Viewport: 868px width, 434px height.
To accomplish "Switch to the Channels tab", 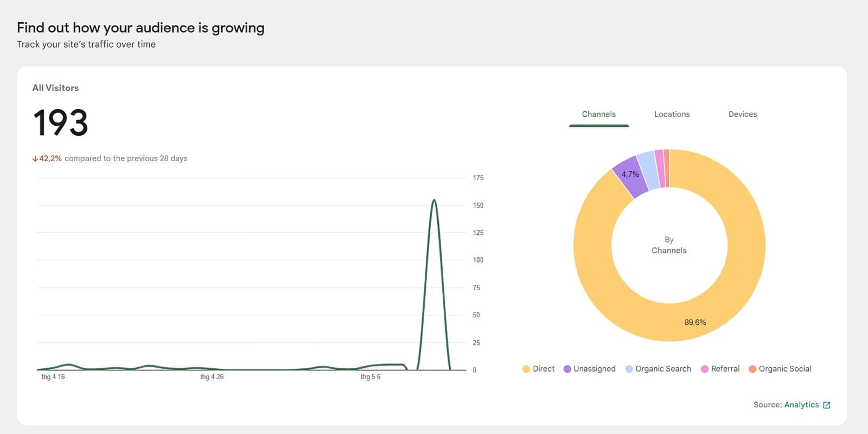I will (x=598, y=114).
